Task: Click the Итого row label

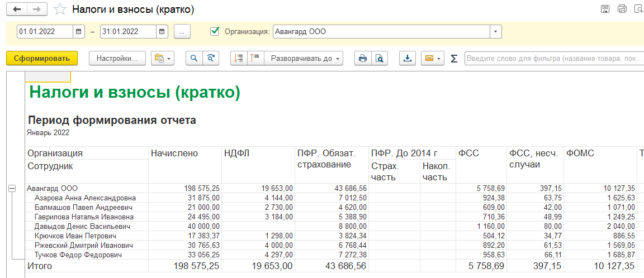Action: point(40,266)
